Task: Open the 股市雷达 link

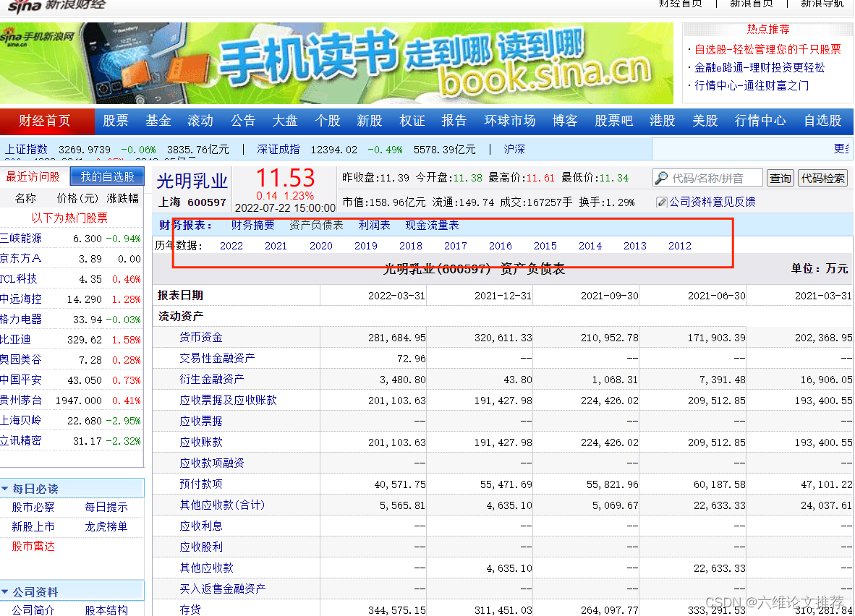Action: click(33, 546)
